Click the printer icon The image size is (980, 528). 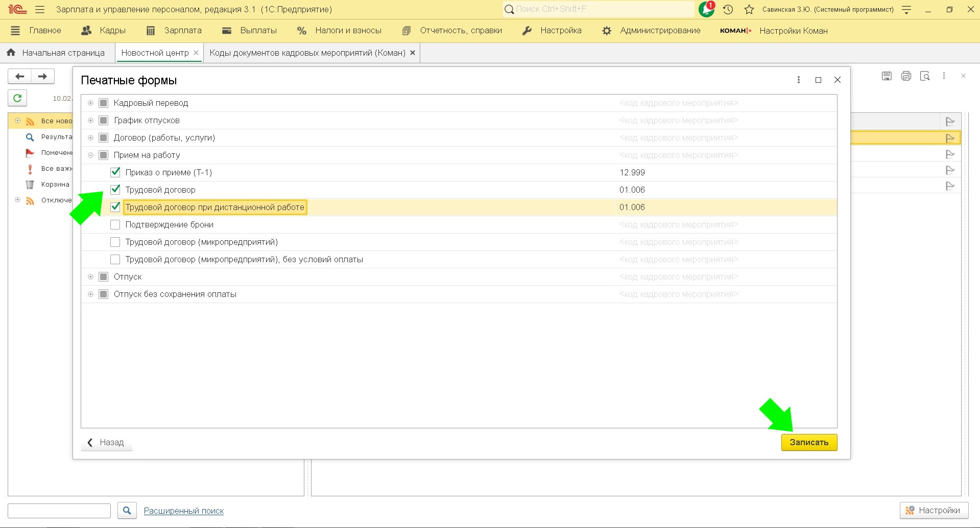pyautogui.click(x=906, y=76)
